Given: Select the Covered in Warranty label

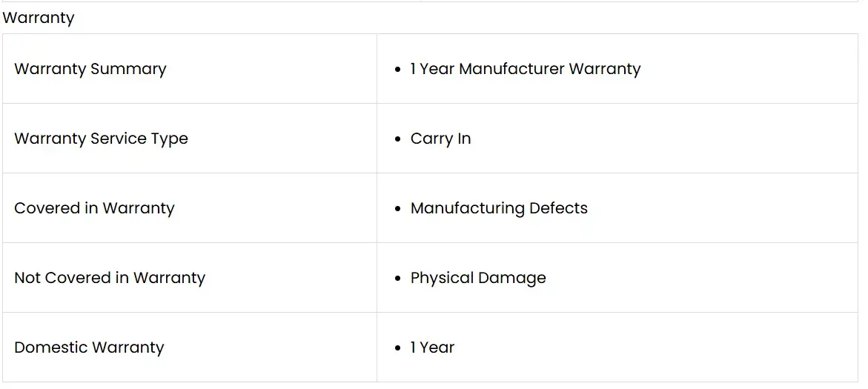Looking at the screenshot, I should 94,208.
